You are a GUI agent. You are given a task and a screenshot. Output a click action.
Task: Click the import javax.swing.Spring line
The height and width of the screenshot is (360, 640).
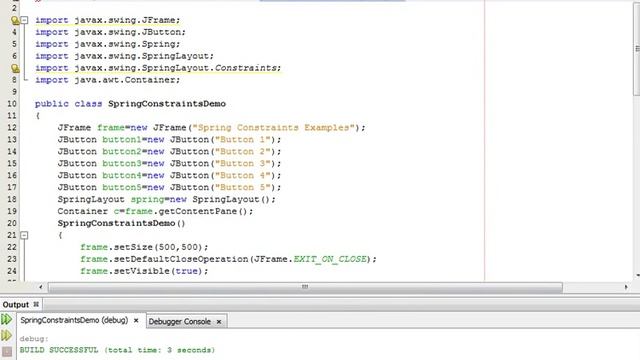click(107, 44)
